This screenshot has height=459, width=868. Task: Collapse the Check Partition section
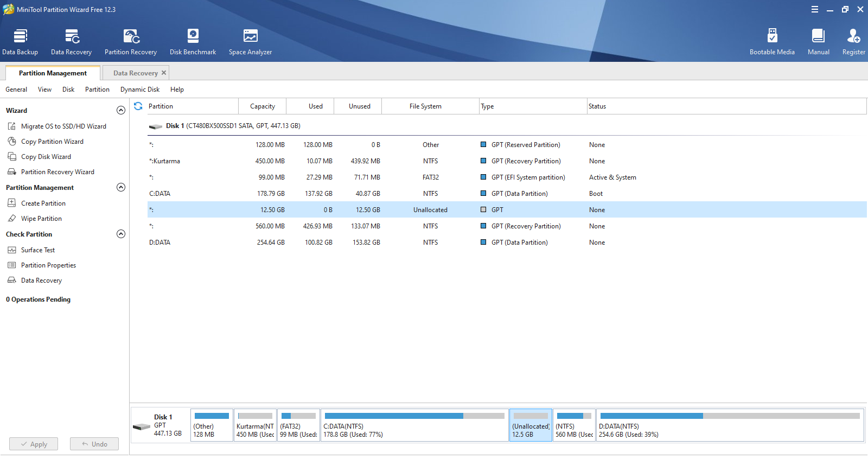point(121,234)
